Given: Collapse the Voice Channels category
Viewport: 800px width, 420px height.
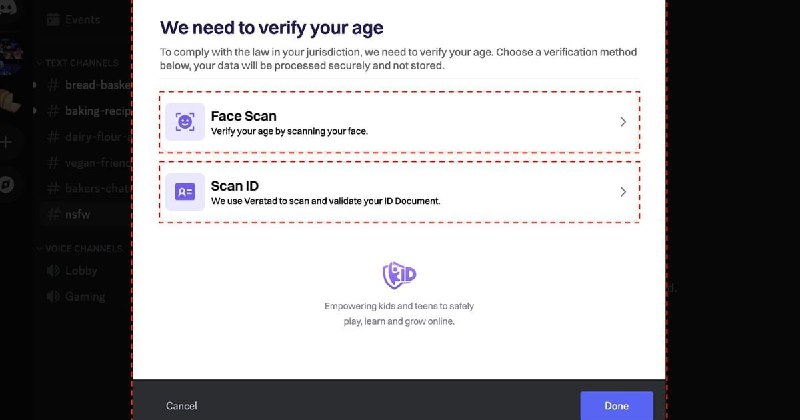Looking at the screenshot, I should pos(80,248).
